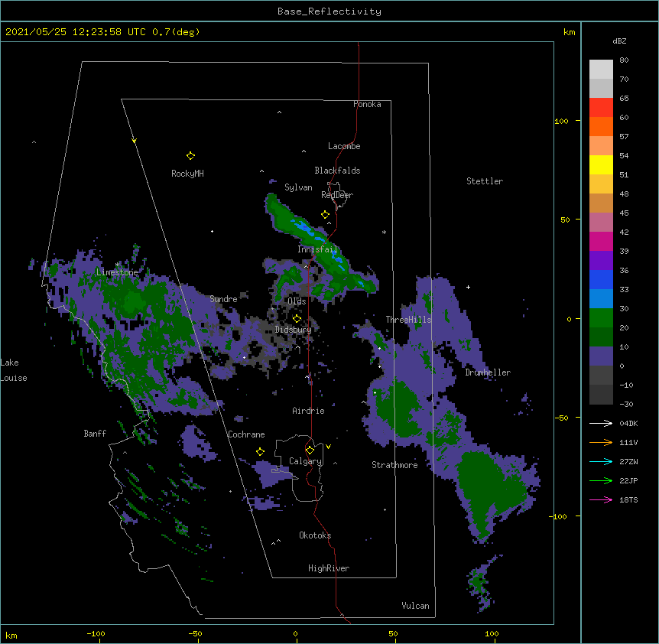The height and width of the screenshot is (644, 659).
Task: Select the light gray 80–70 dBZ legend swatch
Action: (601, 70)
